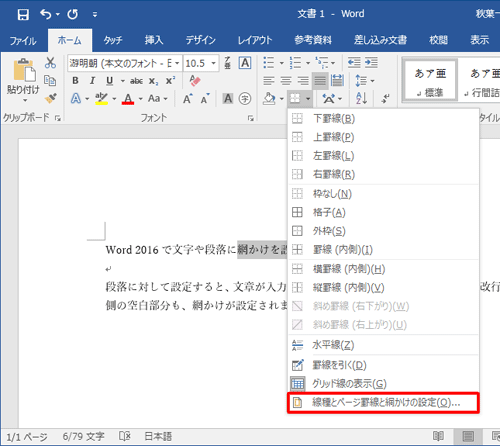Viewport: 500px width, 446px height.
Task: Switch to the レイアウト tab
Action: coord(255,40)
